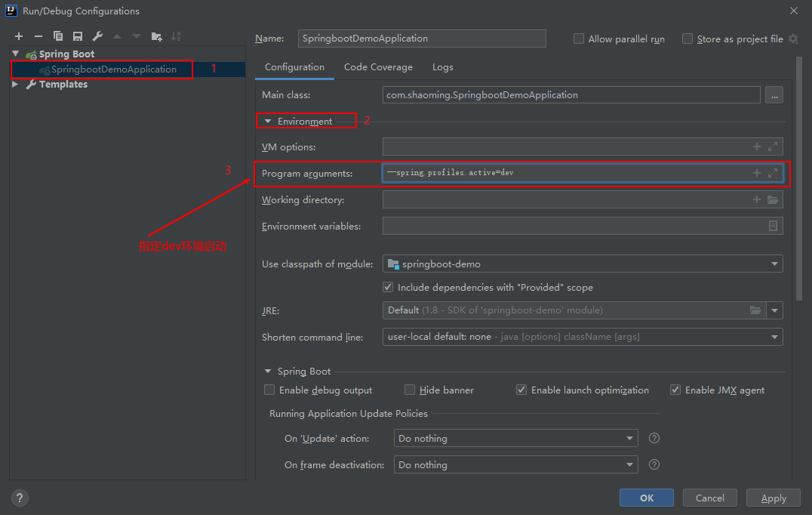Add a new run configuration
Viewport: 812px width, 515px height.
coord(19,36)
